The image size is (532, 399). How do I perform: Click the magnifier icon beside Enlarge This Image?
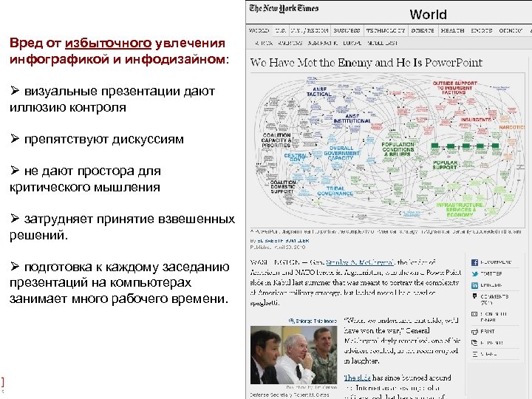pyautogui.click(x=291, y=321)
